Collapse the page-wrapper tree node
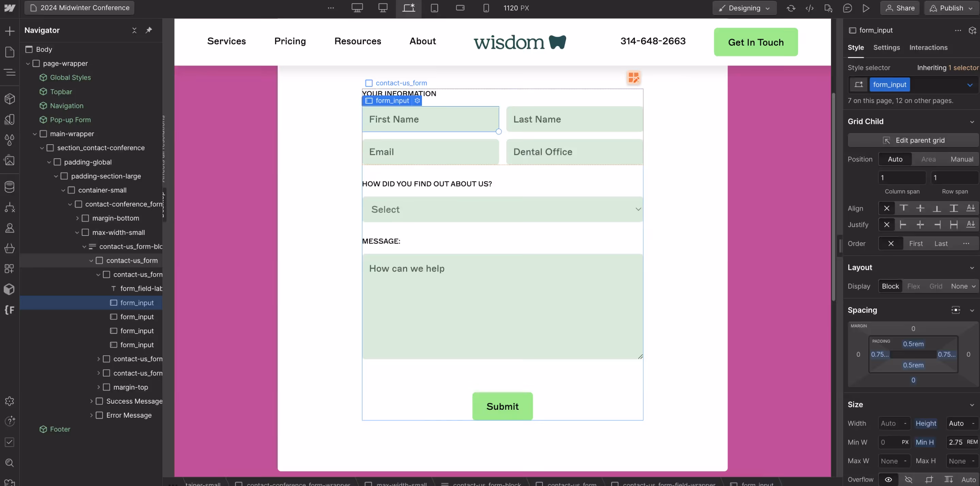Screen dimensions: 980x486 coord(28,64)
